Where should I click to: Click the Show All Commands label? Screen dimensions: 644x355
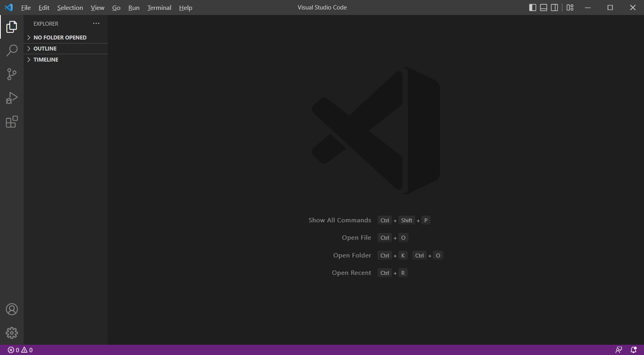click(340, 220)
